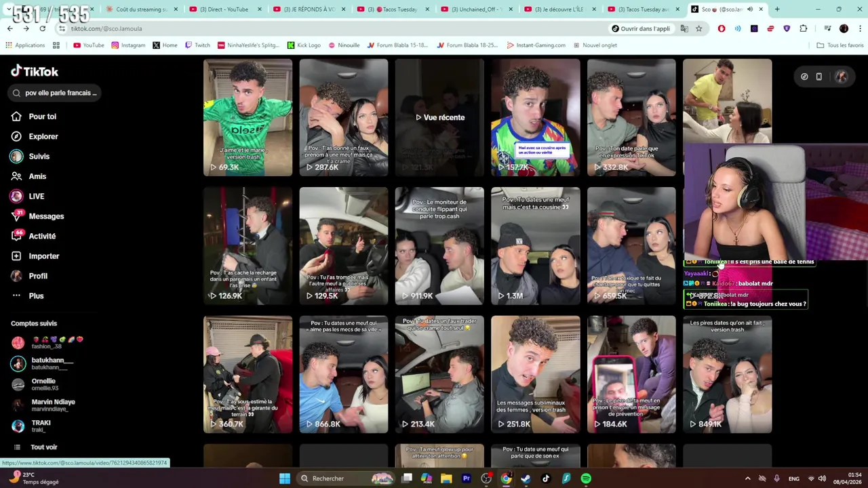Open the Windows Start menu

285,479
